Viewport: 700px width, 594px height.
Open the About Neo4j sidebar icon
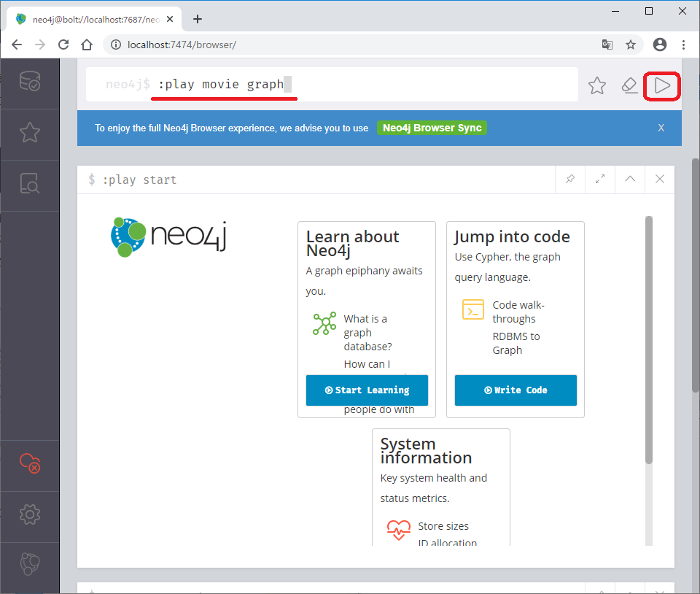click(x=30, y=564)
